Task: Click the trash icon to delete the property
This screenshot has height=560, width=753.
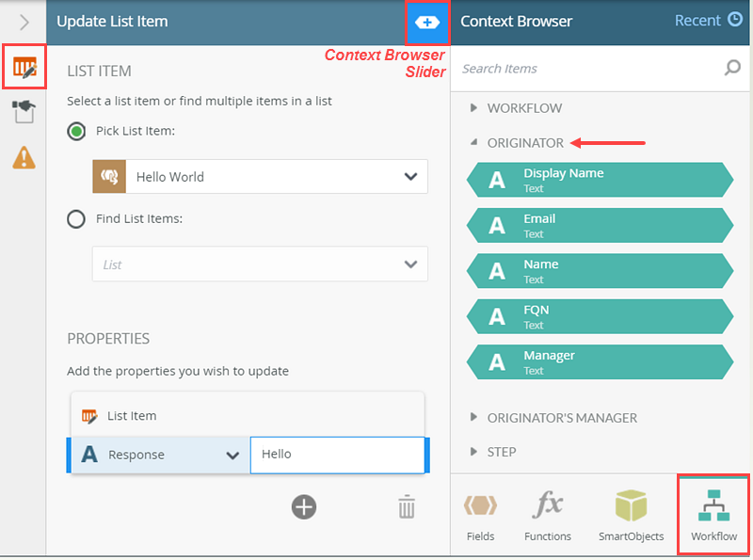Action: (x=407, y=507)
